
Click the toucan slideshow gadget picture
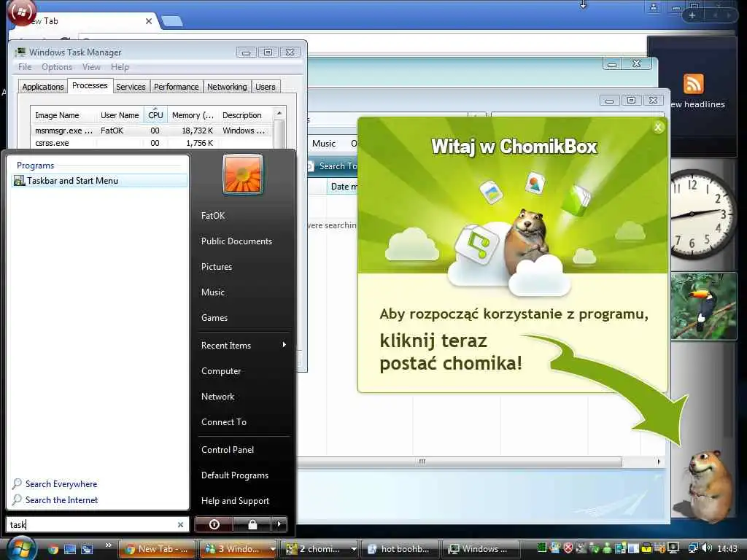(x=703, y=306)
